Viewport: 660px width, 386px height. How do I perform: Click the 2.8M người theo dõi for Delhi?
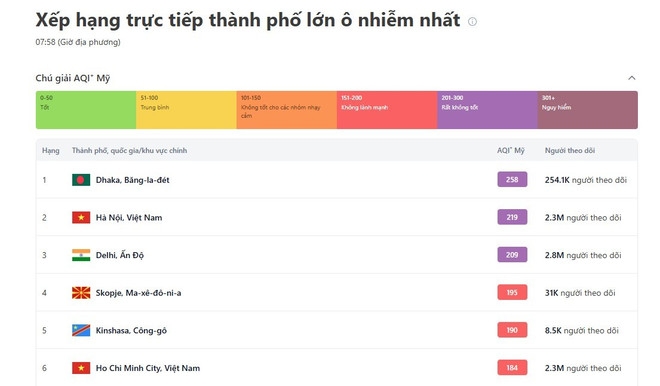point(583,255)
